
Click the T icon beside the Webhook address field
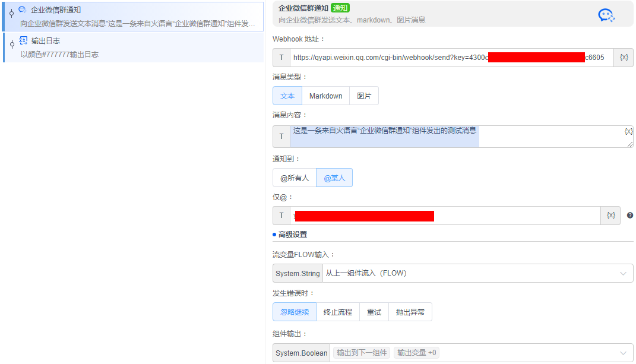pyautogui.click(x=281, y=57)
